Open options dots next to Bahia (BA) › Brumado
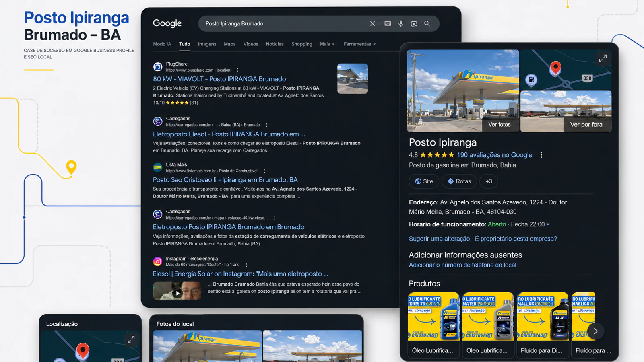Screen dimensions: 644x362 click(x=267, y=125)
